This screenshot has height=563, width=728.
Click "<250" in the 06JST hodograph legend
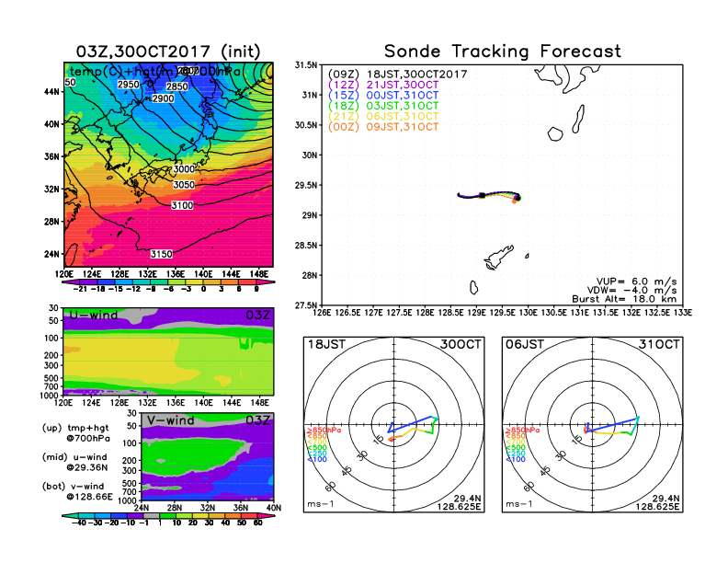[x=516, y=454]
